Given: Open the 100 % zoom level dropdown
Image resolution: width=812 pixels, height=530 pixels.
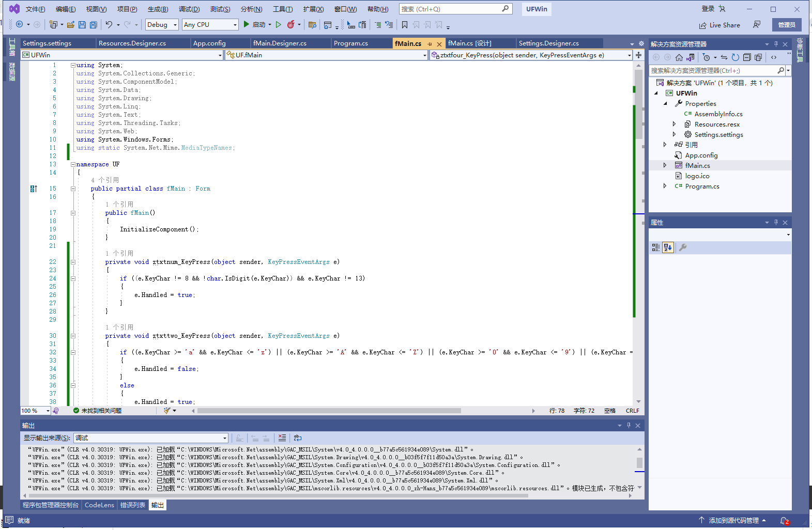Looking at the screenshot, I should click(35, 411).
